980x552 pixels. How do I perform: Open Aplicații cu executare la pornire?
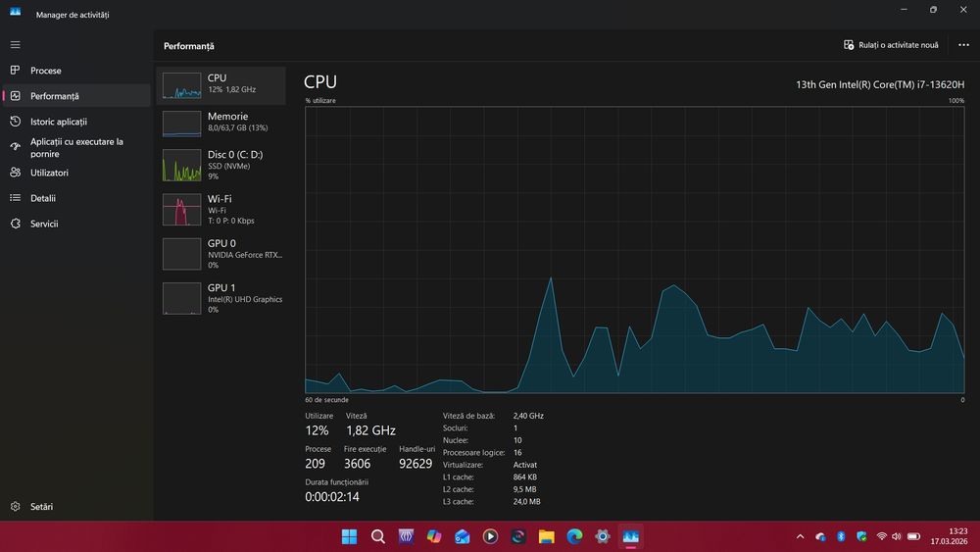coord(76,147)
